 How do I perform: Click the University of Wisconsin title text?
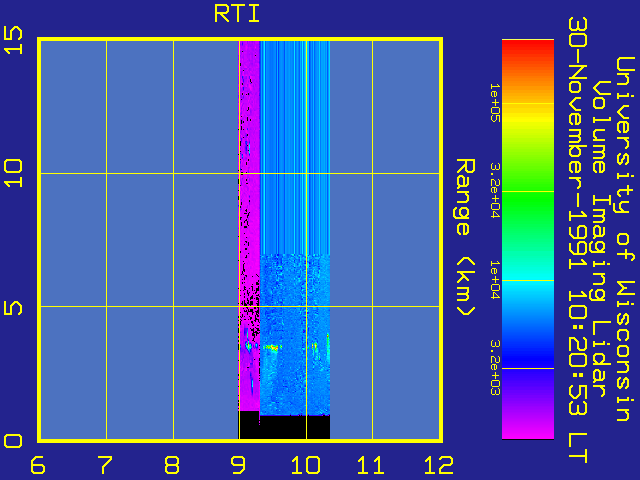[625, 239]
